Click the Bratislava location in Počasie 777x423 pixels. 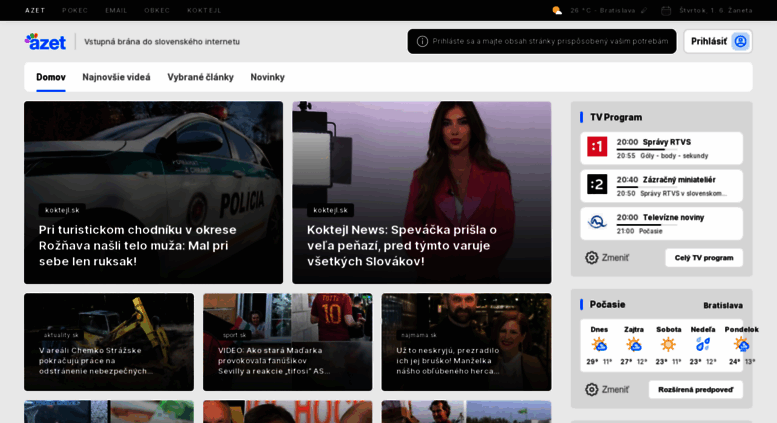coord(723,305)
